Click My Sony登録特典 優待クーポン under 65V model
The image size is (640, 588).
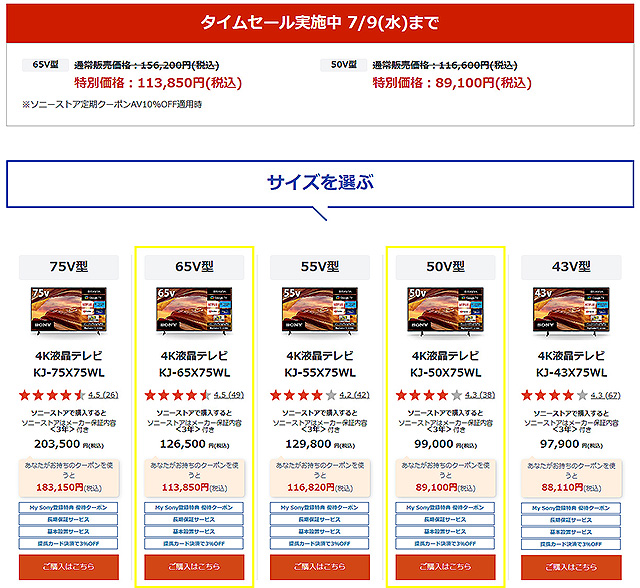click(194, 508)
